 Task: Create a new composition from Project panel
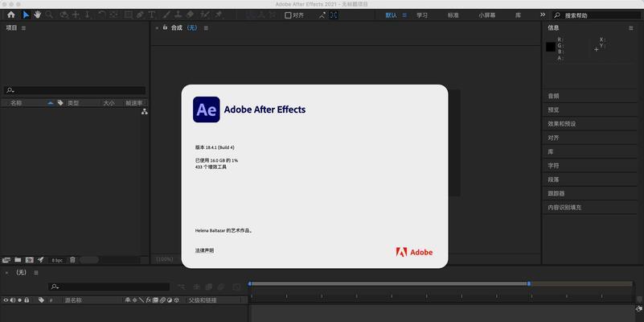30,260
